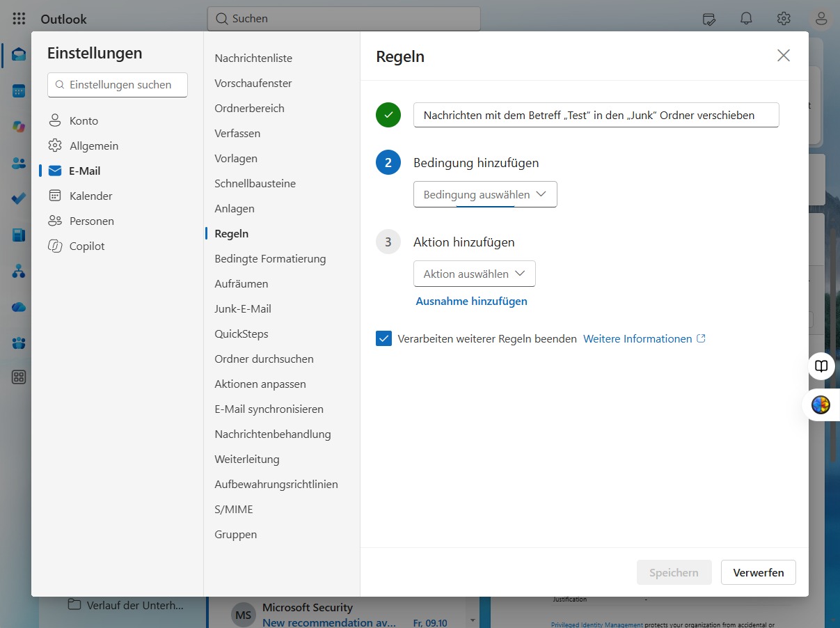This screenshot has height=628, width=840.
Task: Click the notifications bell icon
Action: tap(746, 19)
